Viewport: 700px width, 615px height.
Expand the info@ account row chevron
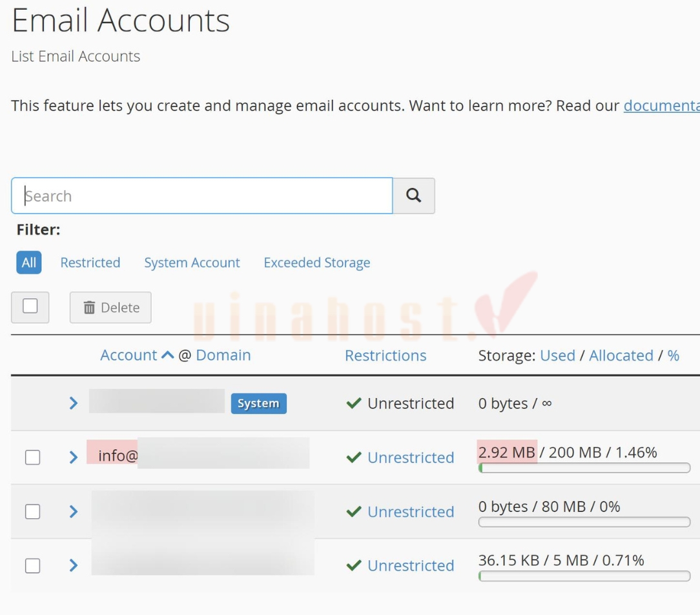click(74, 457)
